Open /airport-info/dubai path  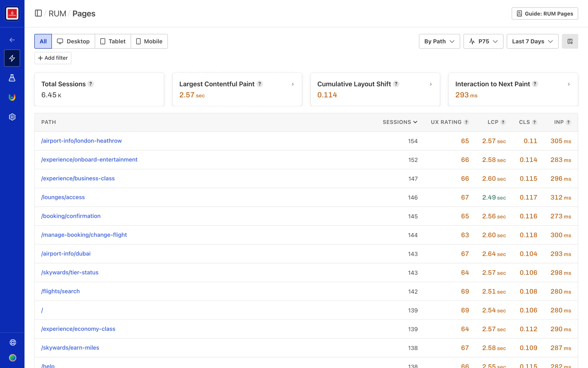[x=66, y=254]
